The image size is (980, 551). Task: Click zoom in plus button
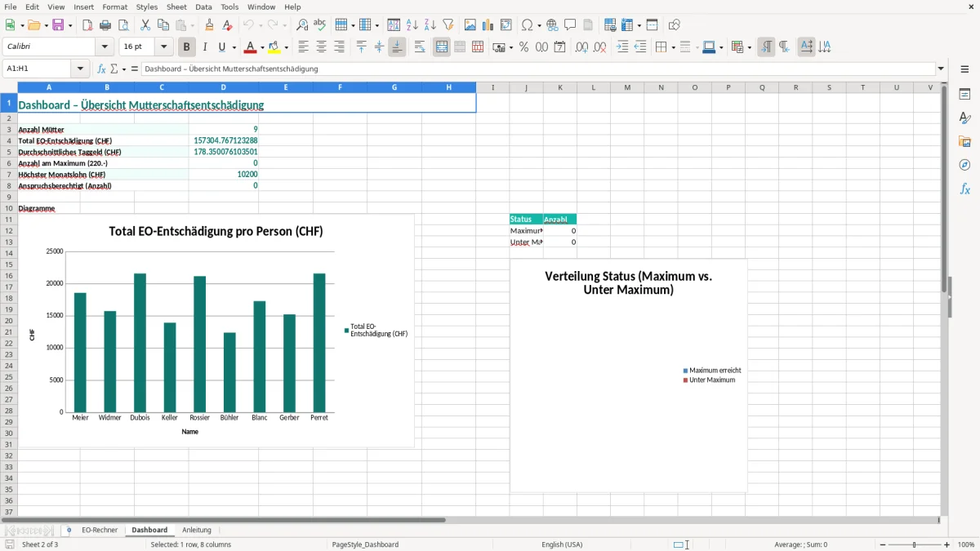coord(947,544)
